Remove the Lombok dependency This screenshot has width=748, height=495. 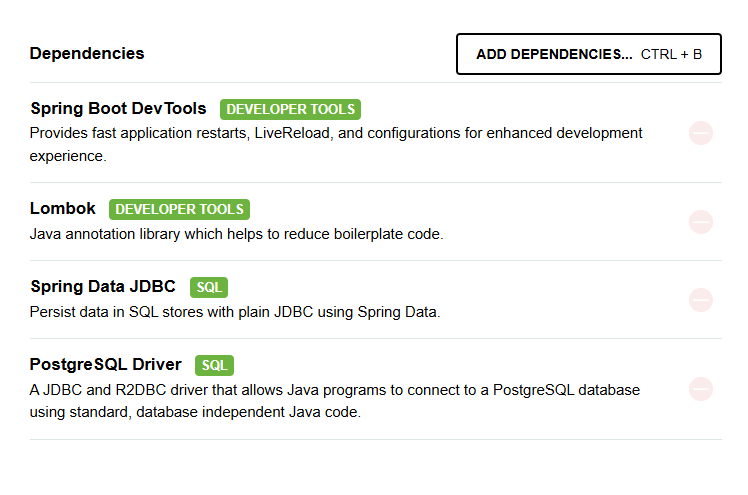pyautogui.click(x=701, y=222)
